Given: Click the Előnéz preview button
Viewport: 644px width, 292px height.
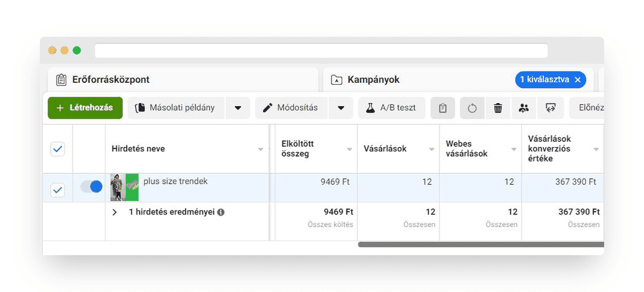Looking at the screenshot, I should 587,108.
